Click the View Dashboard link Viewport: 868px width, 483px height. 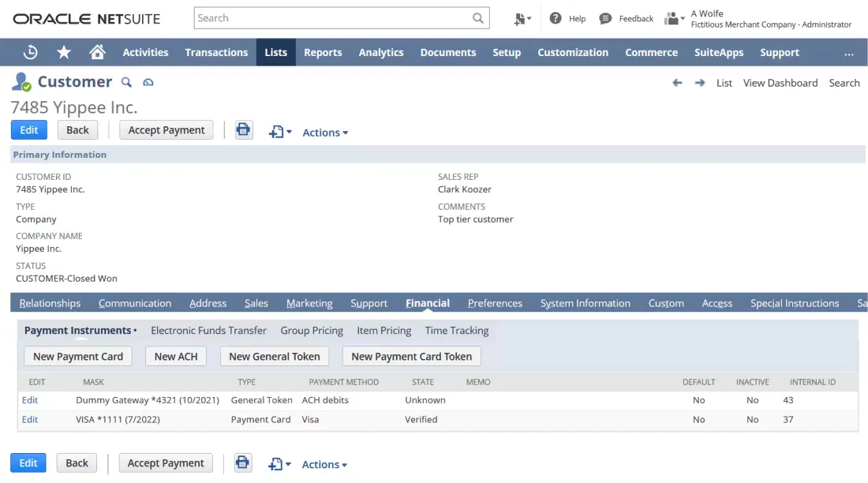(x=780, y=83)
